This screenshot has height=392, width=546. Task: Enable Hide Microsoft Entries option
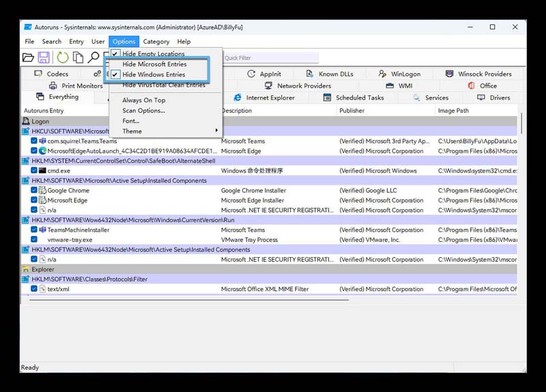[166, 64]
